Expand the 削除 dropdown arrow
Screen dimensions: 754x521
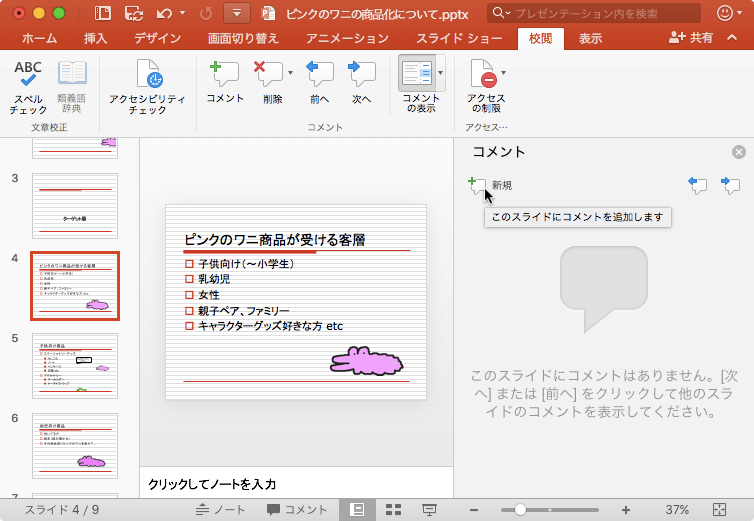coord(290,72)
